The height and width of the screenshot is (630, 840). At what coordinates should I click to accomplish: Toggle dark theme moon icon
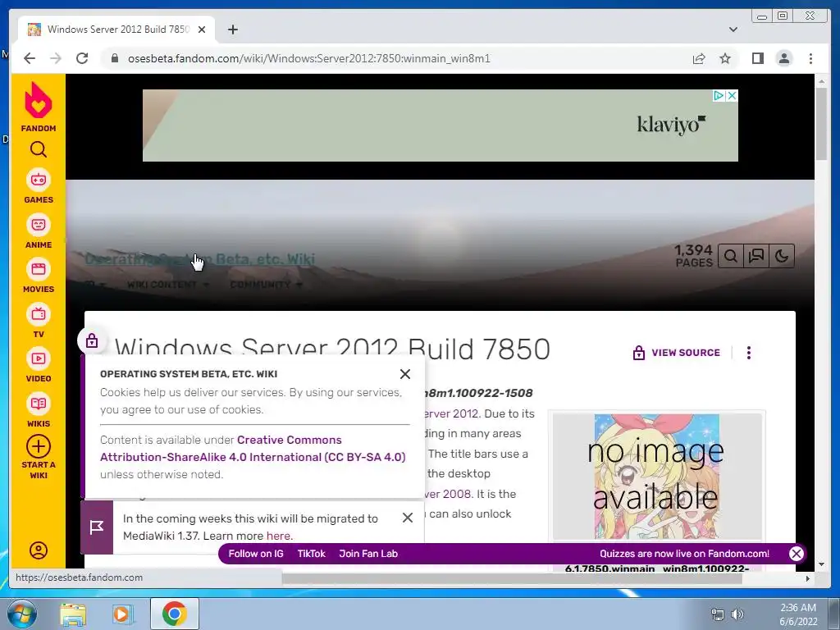tap(782, 256)
